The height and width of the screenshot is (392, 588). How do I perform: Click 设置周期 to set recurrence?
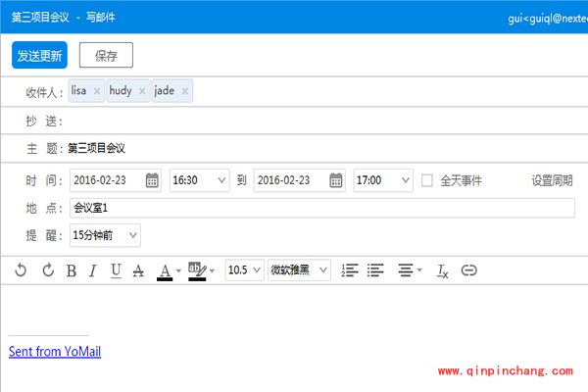552,180
